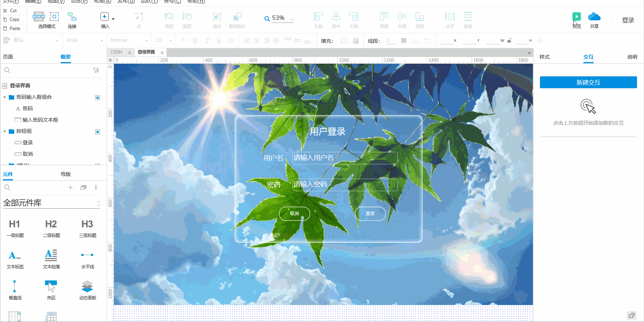Click the font color A icon
This screenshot has width=644, height=322.
183,40
